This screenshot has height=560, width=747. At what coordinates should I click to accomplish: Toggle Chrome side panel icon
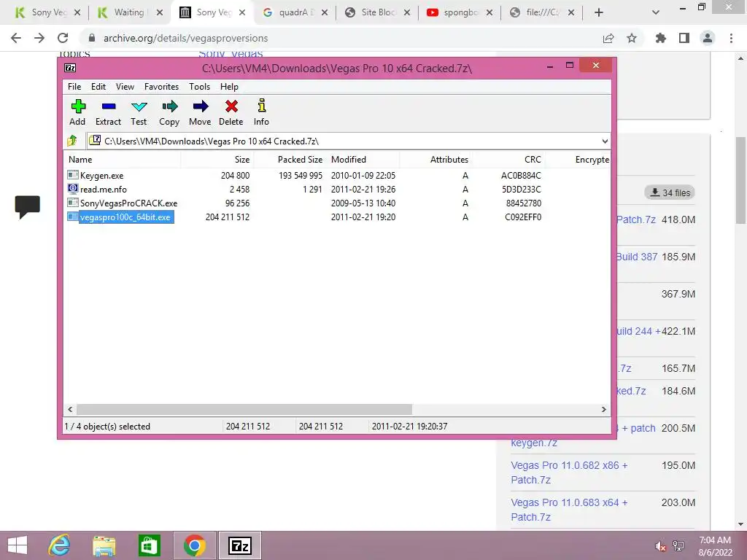click(x=684, y=38)
